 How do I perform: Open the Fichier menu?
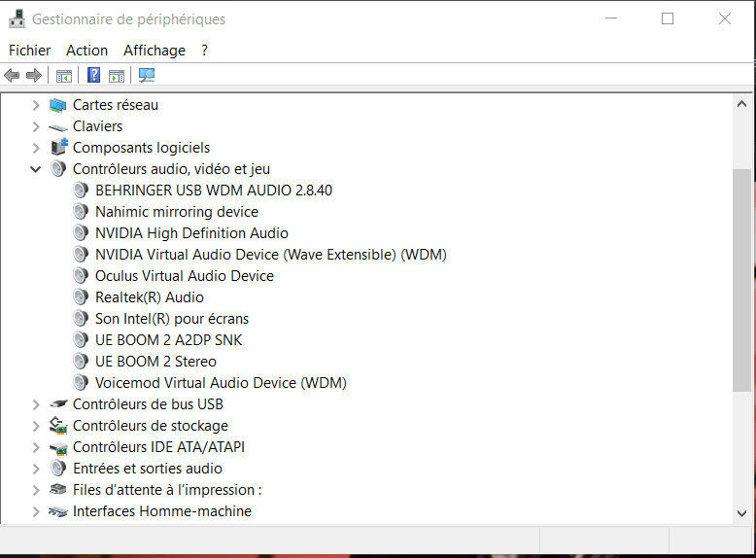(29, 51)
